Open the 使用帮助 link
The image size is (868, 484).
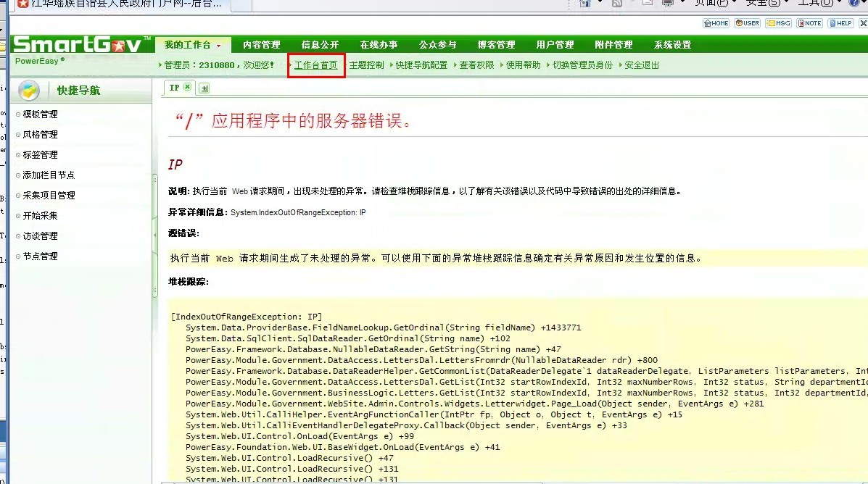[523, 65]
